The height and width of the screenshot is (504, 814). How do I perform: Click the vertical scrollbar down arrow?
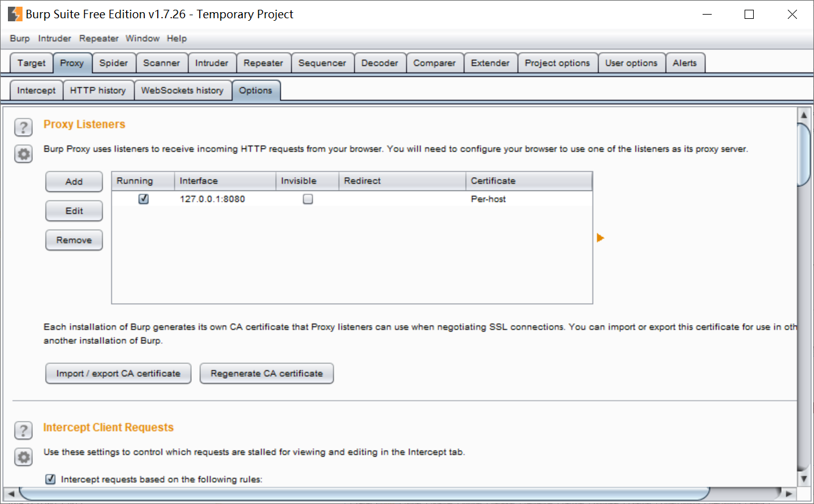(804, 479)
